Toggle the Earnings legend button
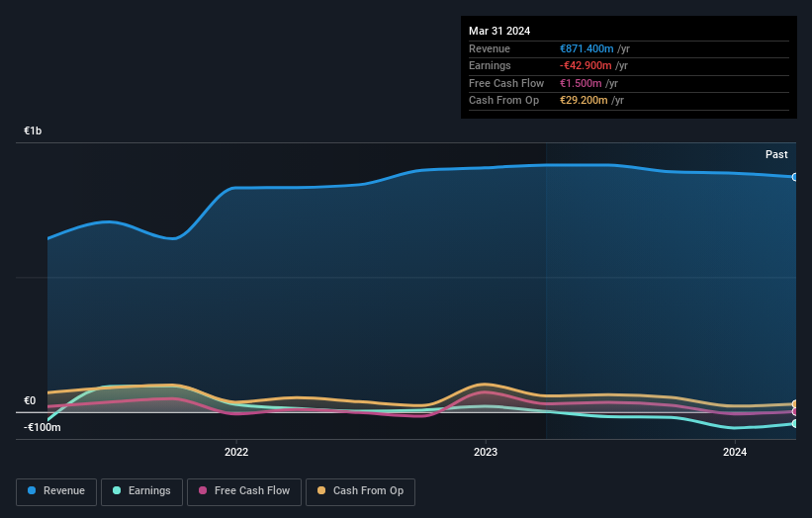The height and width of the screenshot is (518, 812). click(x=141, y=491)
